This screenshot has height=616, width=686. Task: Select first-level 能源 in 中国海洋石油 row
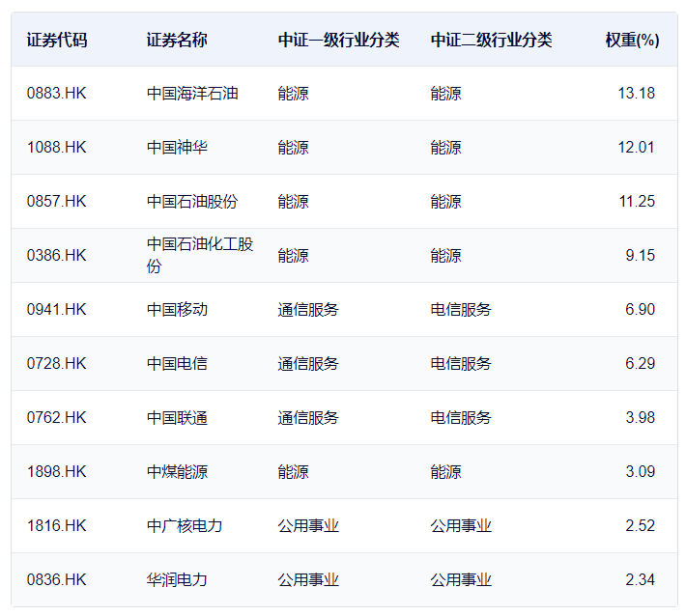click(x=293, y=93)
